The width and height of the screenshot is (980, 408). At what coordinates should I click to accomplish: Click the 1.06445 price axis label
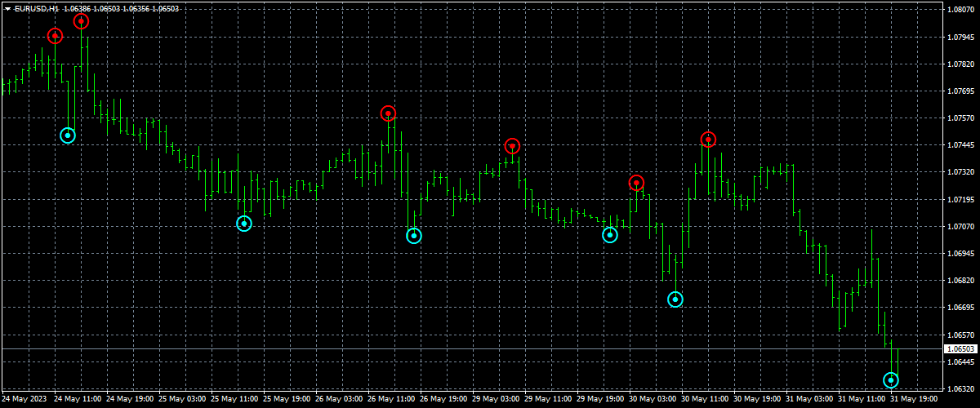click(961, 361)
